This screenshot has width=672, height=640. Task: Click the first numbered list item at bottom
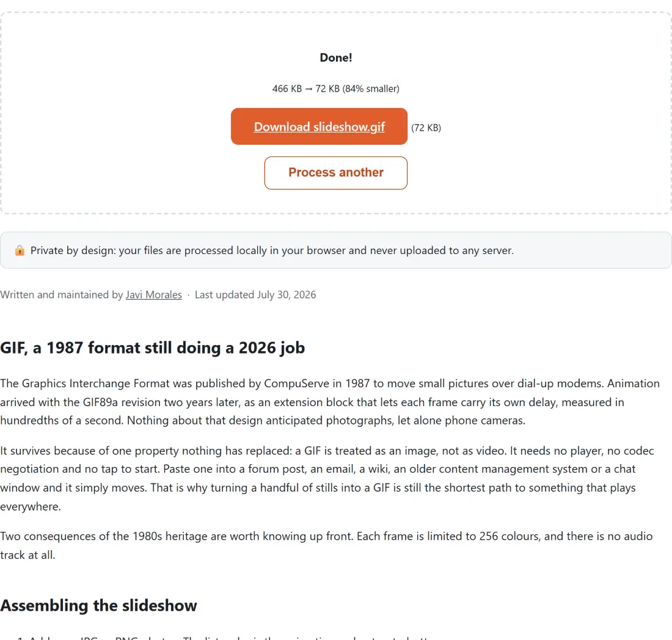point(223,638)
